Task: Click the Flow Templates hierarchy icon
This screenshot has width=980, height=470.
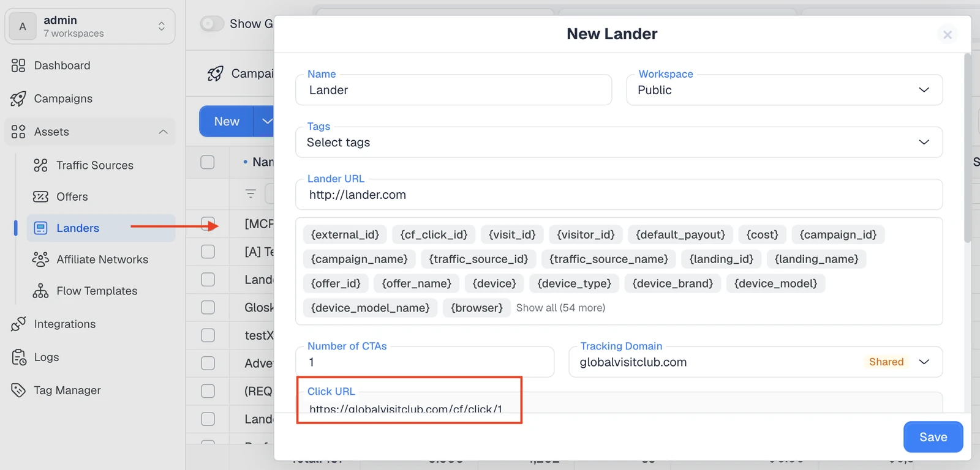Action: tap(40, 291)
